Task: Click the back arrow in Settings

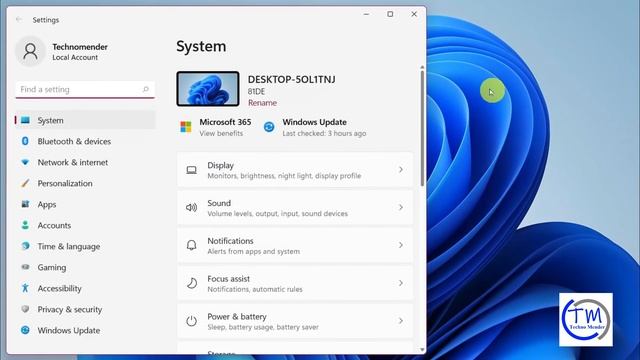Action: tap(19, 20)
